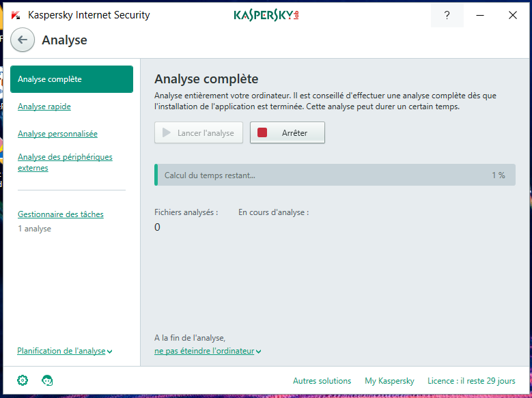Click the 'En cours d'analyse :' label
Viewport: 532px width, 398px height.
[x=273, y=212]
